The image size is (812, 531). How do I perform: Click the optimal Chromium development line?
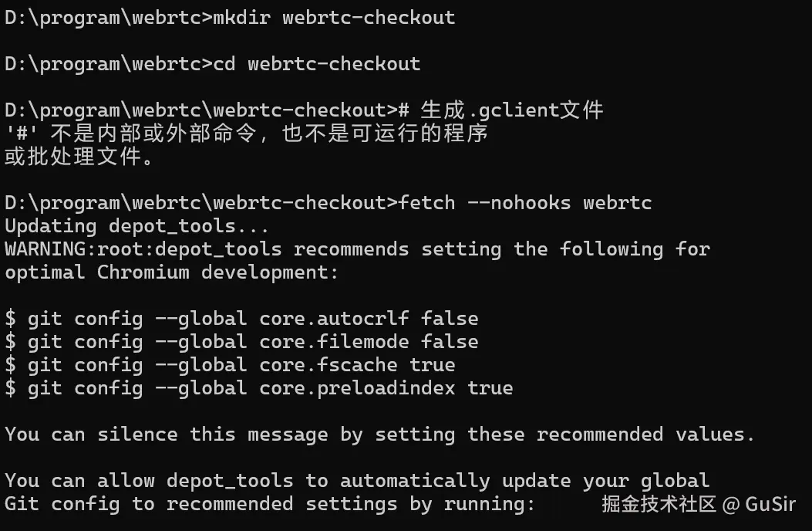tap(171, 272)
